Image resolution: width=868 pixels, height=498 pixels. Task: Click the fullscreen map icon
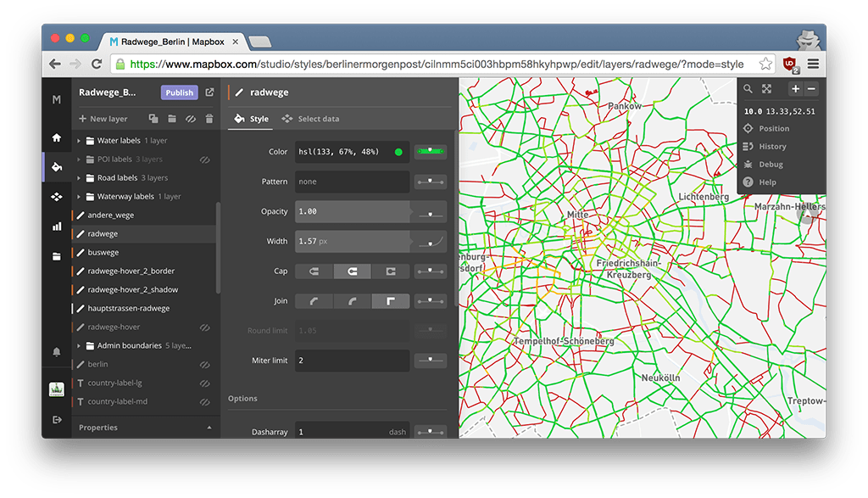coord(767,88)
